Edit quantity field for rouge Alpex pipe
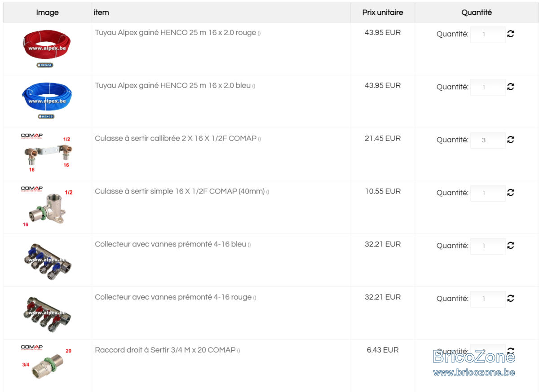Screen dimensions: 539x392 tap(488, 35)
